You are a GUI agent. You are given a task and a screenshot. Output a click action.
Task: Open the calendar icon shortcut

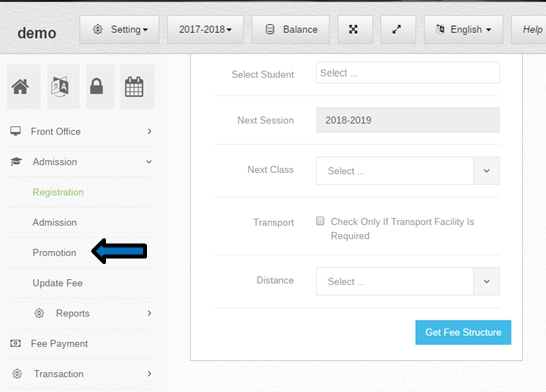click(x=134, y=87)
